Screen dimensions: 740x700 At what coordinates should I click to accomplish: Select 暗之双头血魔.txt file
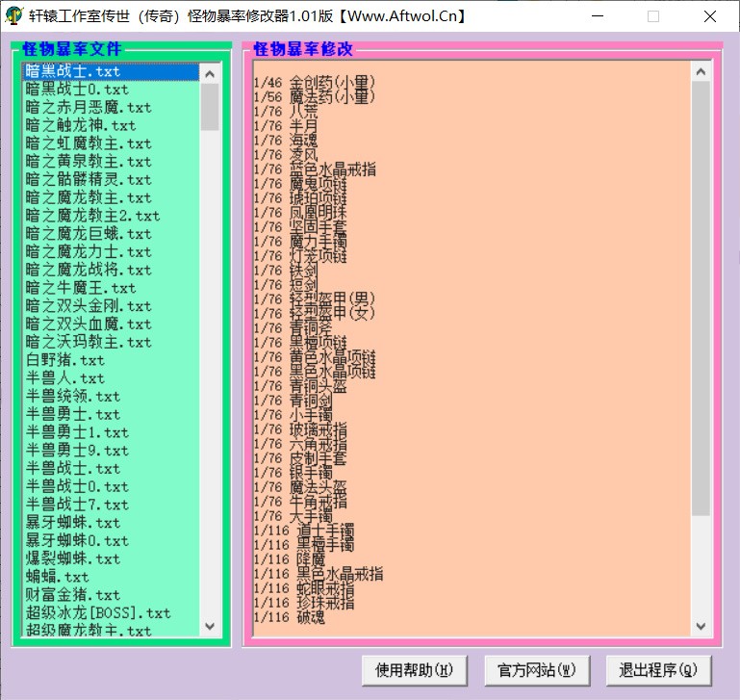pos(111,324)
